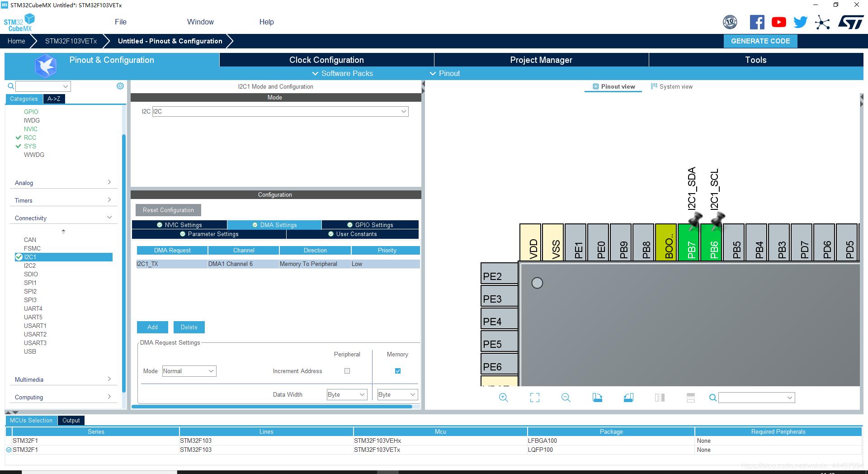Toggle Peripheral increment address checkbox
868x474 pixels.
tap(347, 371)
